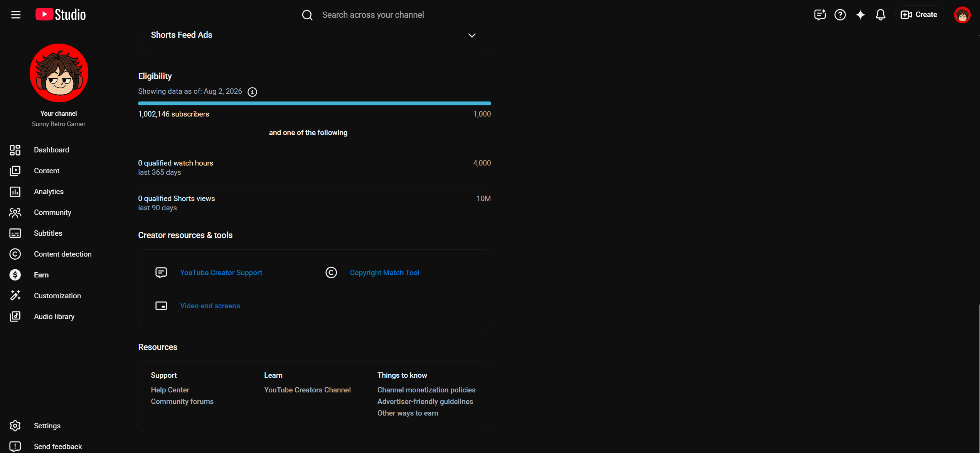Image resolution: width=980 pixels, height=453 pixels.
Task: Click the Dashboard grid icon
Action: (15, 150)
